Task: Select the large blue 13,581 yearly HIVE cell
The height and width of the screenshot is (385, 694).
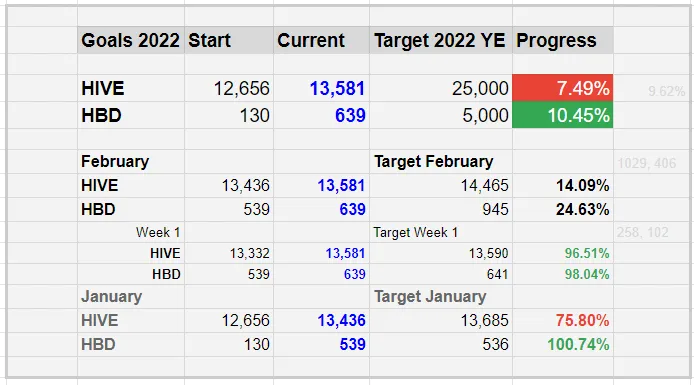Action: coord(321,88)
